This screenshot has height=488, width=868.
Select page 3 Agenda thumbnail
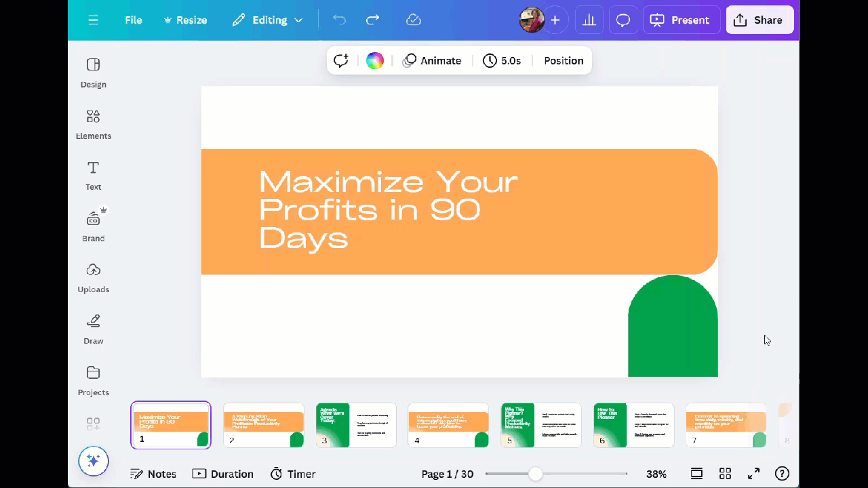tap(356, 425)
